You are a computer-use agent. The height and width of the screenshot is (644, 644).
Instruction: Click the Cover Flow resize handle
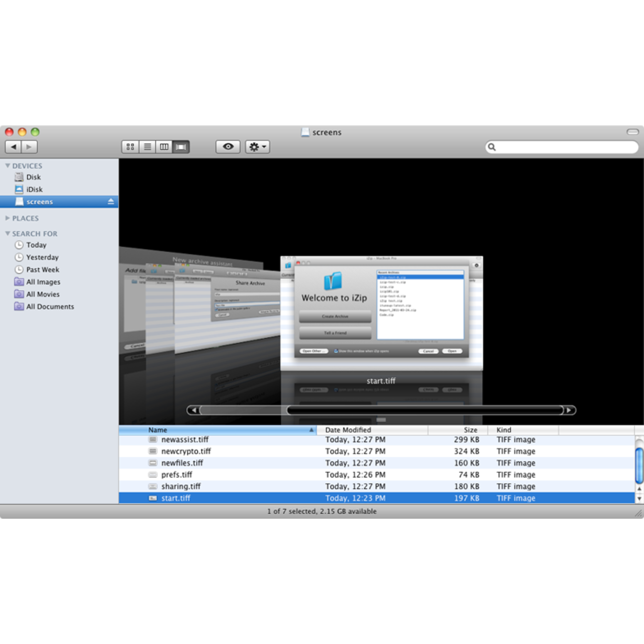381,420
